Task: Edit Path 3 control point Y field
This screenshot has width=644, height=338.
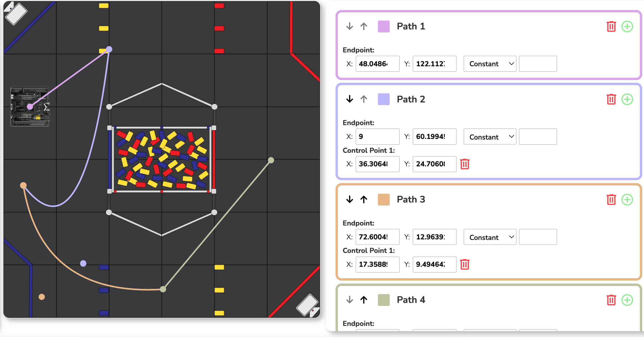Action: click(434, 264)
